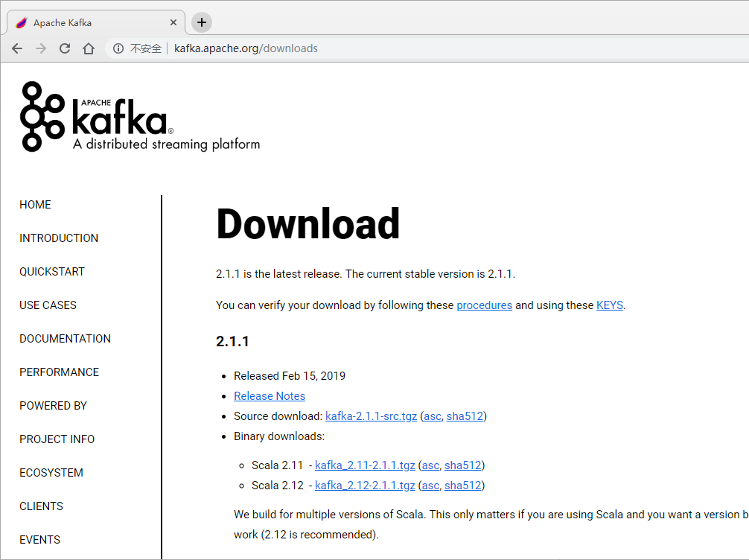
Task: Open asc link for the source download
Action: click(433, 416)
